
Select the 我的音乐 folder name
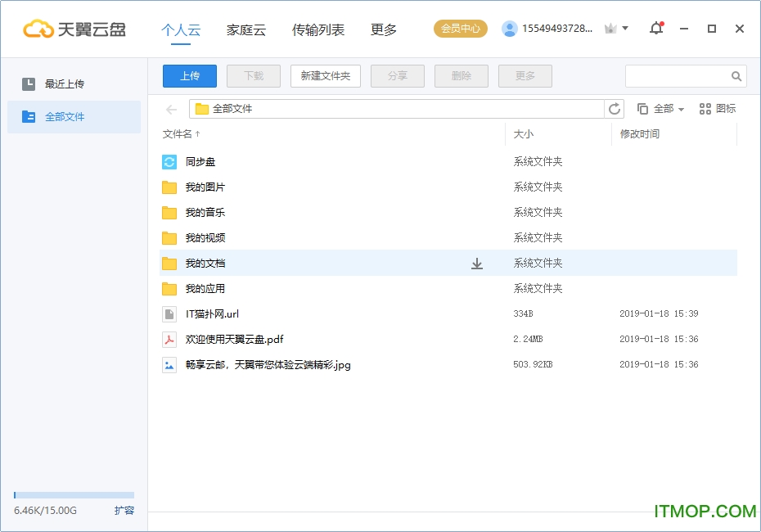pyautogui.click(x=205, y=213)
